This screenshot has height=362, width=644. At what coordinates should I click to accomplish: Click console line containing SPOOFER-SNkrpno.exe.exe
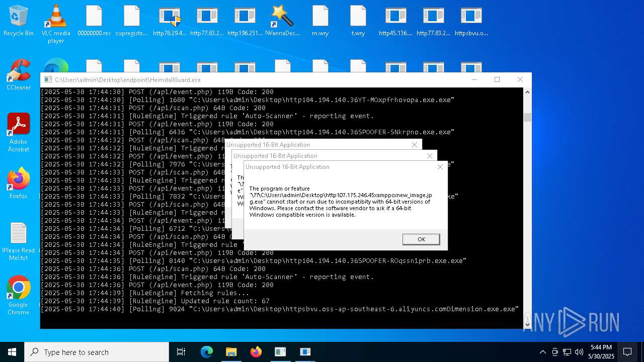[248, 132]
